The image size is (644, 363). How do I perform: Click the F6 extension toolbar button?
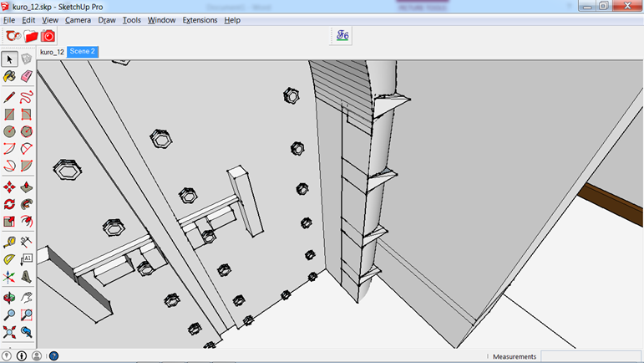pos(342,35)
